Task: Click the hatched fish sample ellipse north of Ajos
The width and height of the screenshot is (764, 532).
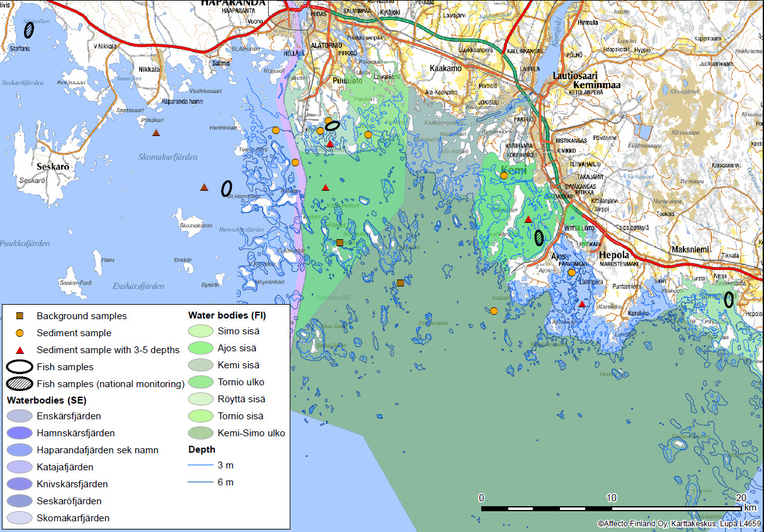Action: click(539, 237)
